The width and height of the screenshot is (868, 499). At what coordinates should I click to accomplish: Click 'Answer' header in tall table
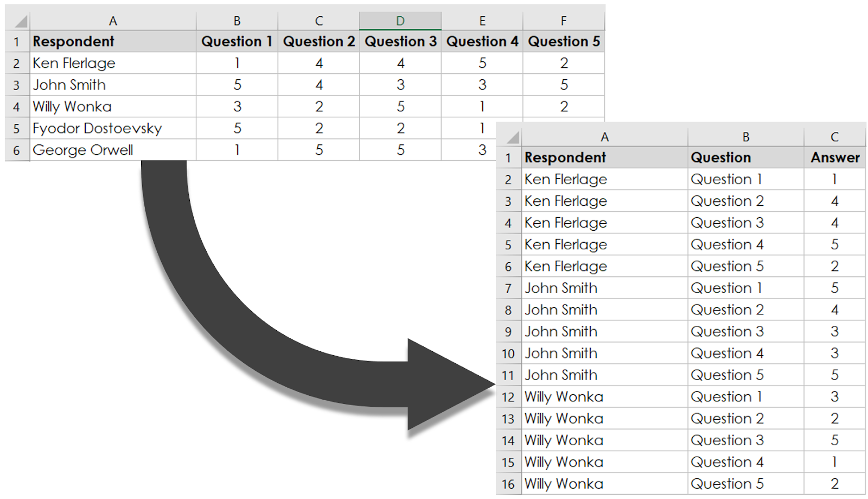tap(834, 157)
